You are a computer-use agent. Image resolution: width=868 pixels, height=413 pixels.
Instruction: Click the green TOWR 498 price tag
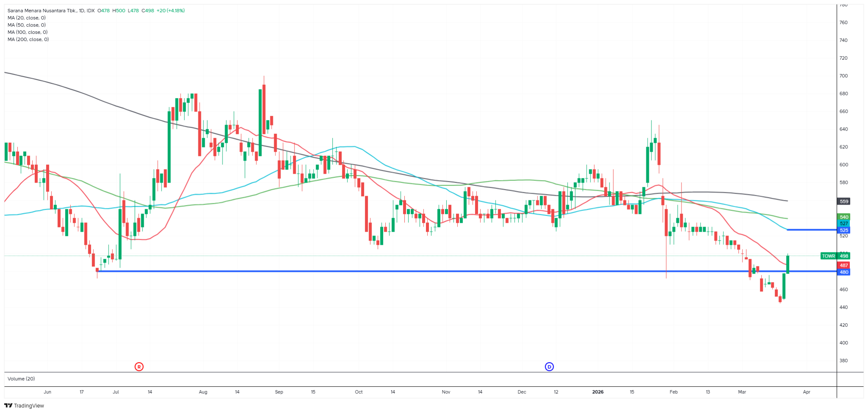click(835, 256)
